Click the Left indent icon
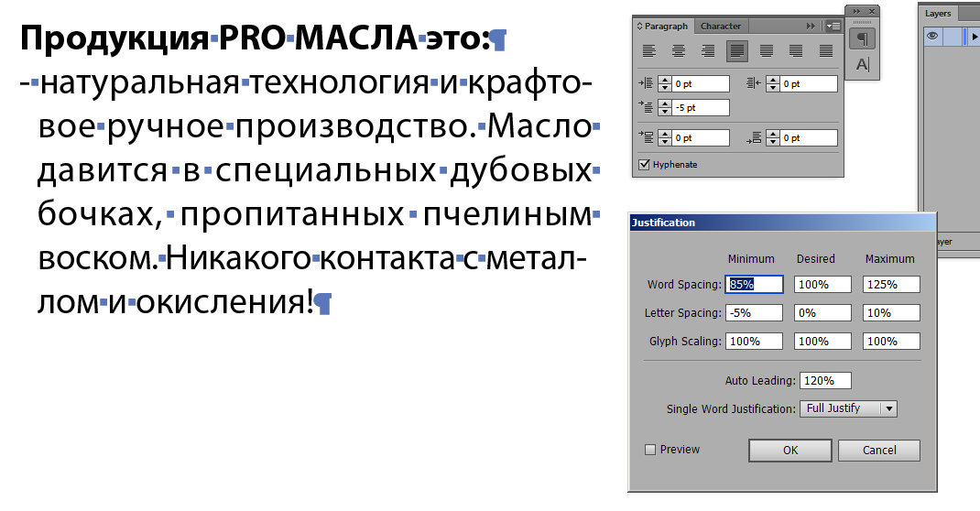This screenshot has height=511, width=980. [x=646, y=83]
